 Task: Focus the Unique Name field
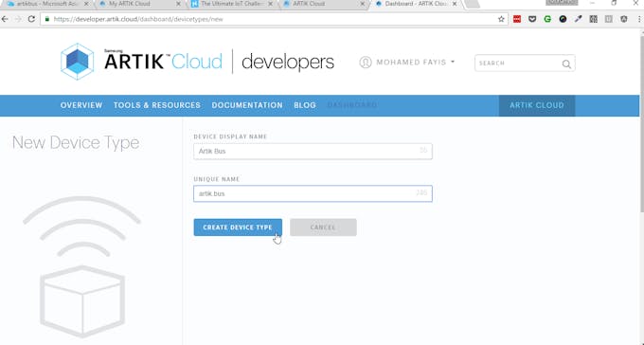[x=313, y=193]
